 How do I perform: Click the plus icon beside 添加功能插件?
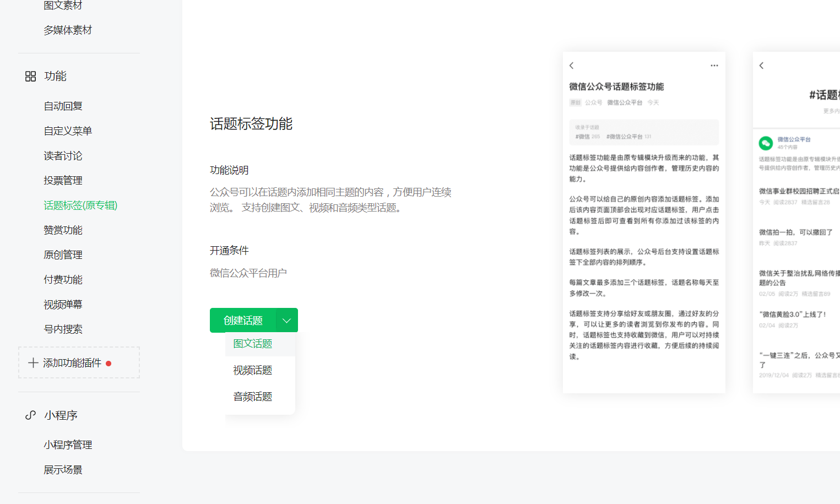[33, 363]
